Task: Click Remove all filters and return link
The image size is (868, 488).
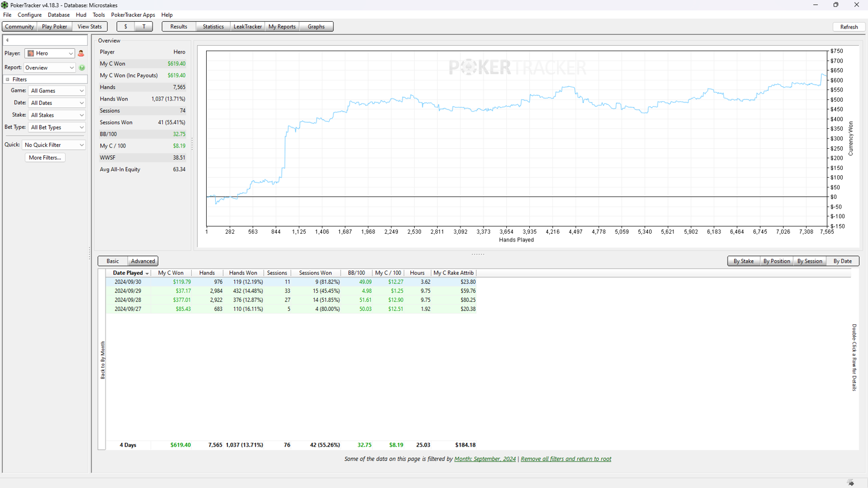Action: (565, 459)
